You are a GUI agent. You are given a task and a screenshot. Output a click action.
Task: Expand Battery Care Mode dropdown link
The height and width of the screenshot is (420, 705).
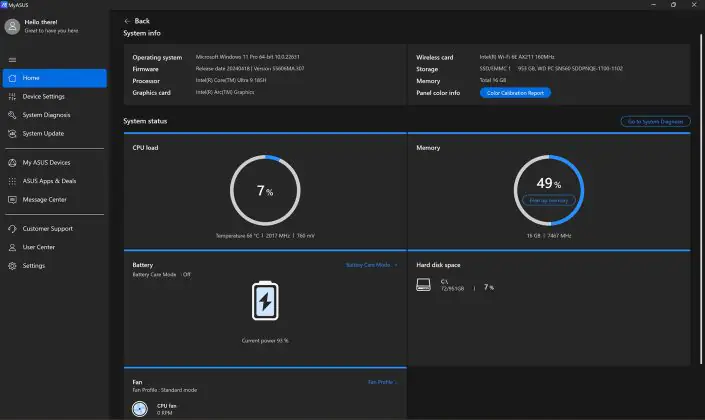(x=371, y=265)
